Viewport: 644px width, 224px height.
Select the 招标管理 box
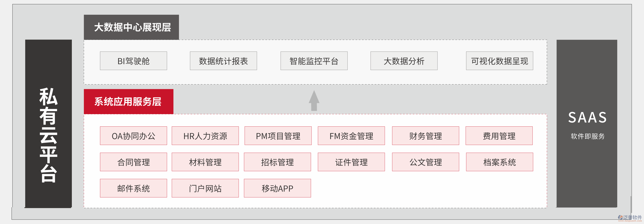[x=277, y=162]
